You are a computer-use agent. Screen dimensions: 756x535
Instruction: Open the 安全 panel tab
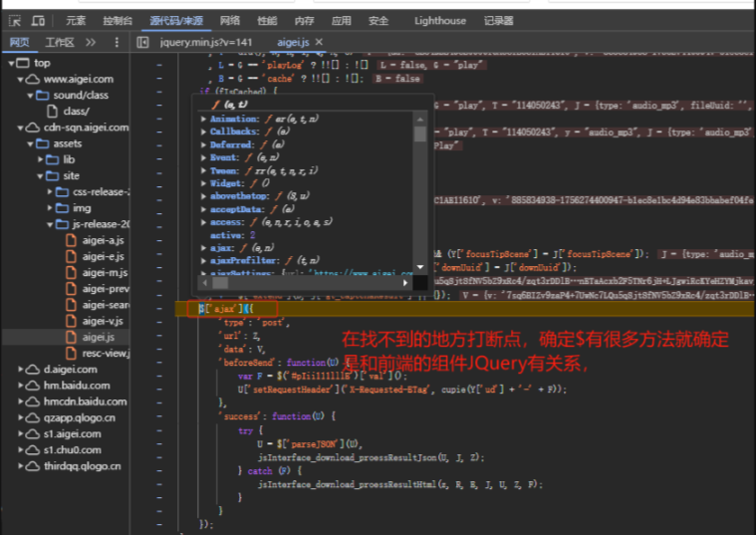tap(378, 21)
